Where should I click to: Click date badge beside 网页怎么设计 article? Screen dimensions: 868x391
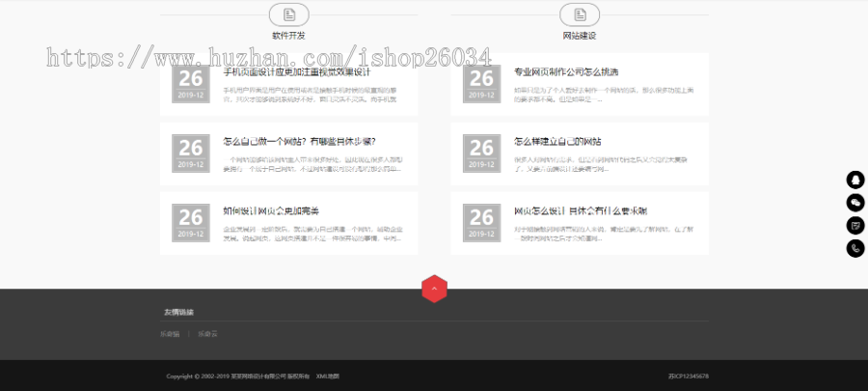(481, 223)
